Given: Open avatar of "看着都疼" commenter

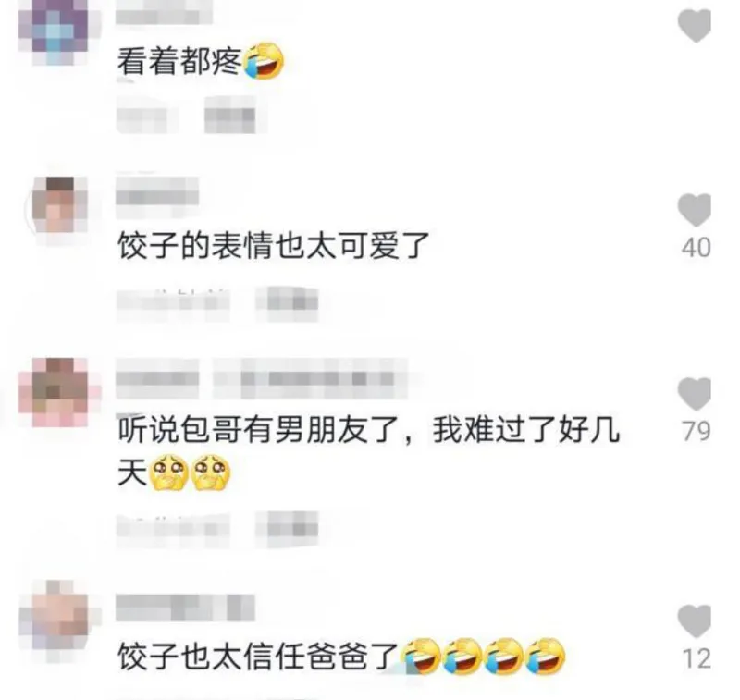Looking at the screenshot, I should 54,34.
